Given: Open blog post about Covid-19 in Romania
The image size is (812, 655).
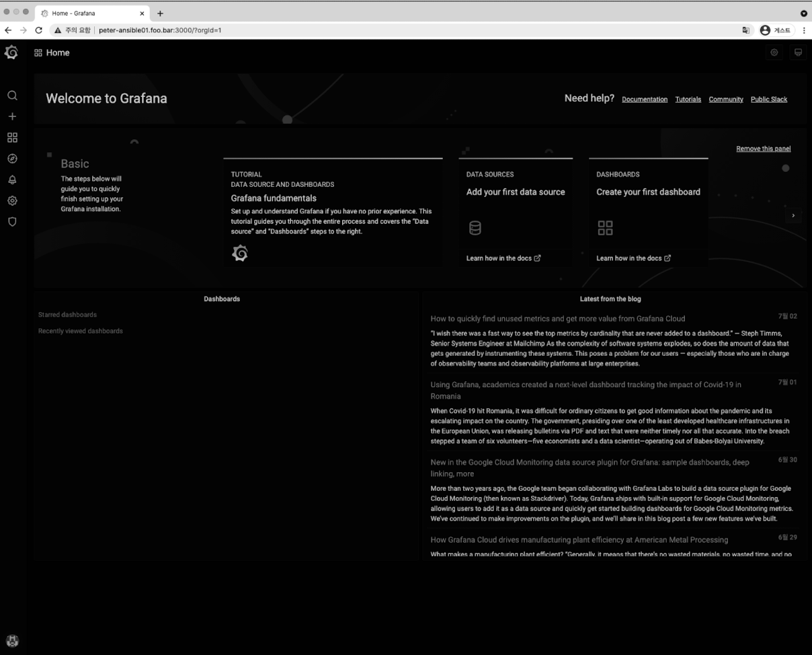Looking at the screenshot, I should click(586, 391).
